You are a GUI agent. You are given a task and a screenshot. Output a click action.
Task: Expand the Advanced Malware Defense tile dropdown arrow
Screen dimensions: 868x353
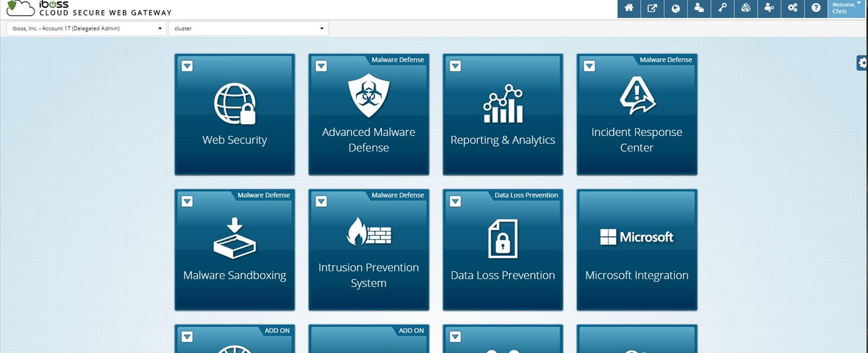tap(321, 66)
